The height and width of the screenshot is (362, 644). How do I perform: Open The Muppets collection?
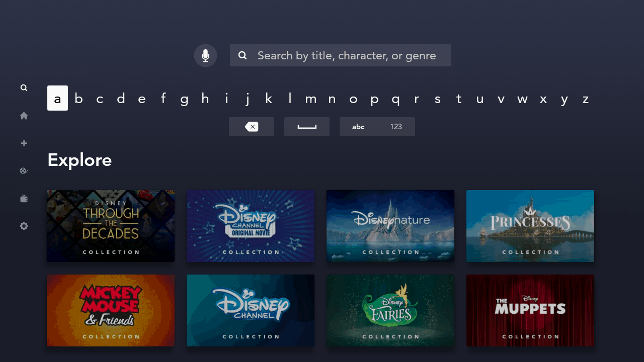pyautogui.click(x=530, y=310)
